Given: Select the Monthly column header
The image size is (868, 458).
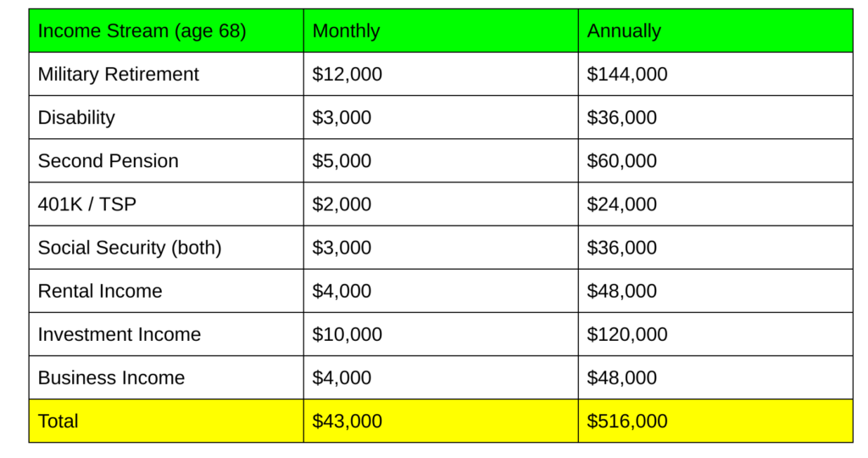Looking at the screenshot, I should coord(346,31).
